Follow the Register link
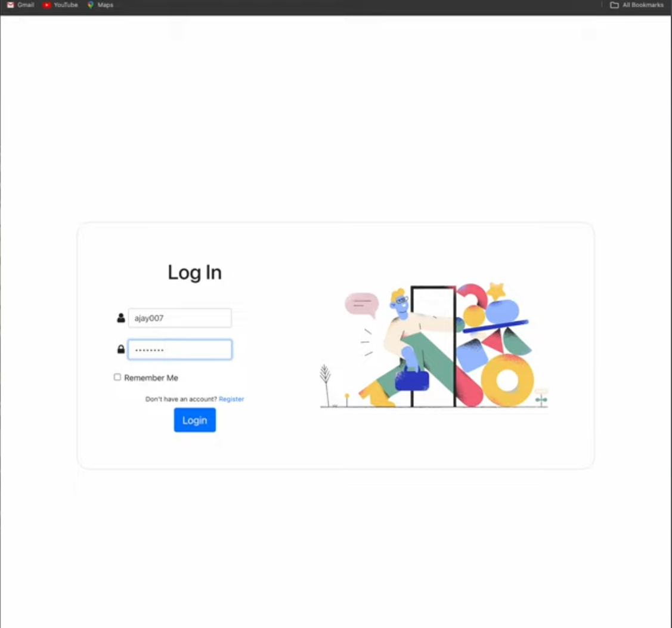 coord(231,399)
